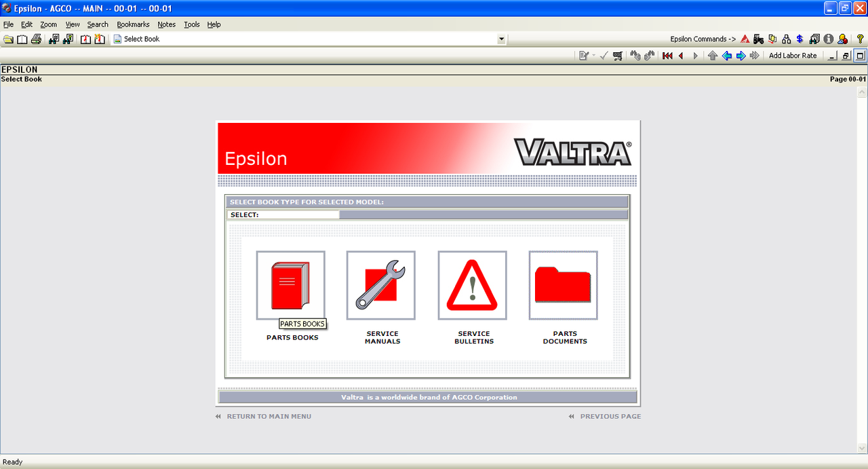The image size is (868, 469).
Task: Click the first binoculars search icon
Action: pos(54,39)
